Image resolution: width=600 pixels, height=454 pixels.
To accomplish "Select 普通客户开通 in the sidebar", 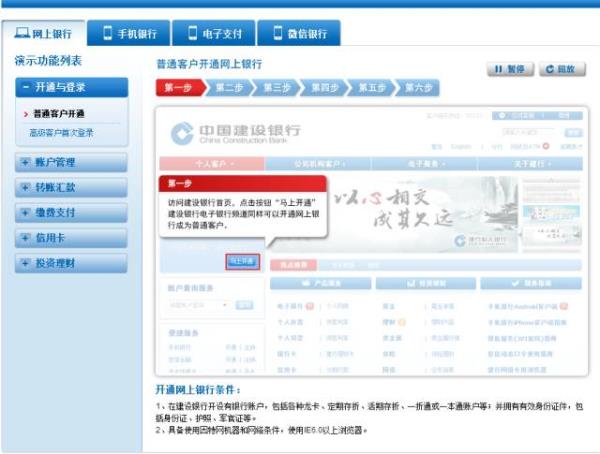I will click(58, 114).
